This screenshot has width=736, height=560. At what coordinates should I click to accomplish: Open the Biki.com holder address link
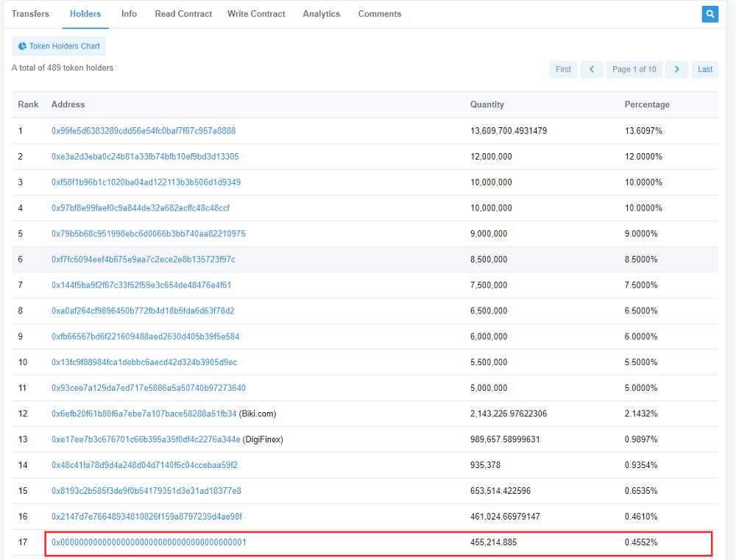coord(144,414)
